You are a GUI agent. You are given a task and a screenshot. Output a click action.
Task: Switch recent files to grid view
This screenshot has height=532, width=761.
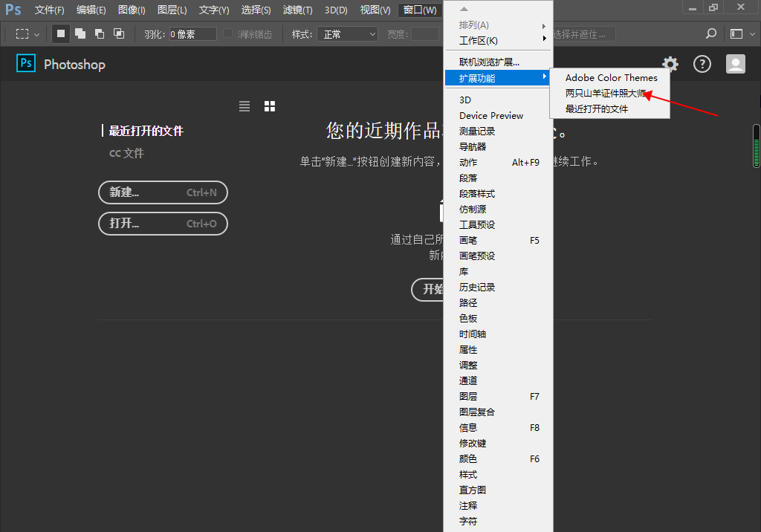coord(270,106)
